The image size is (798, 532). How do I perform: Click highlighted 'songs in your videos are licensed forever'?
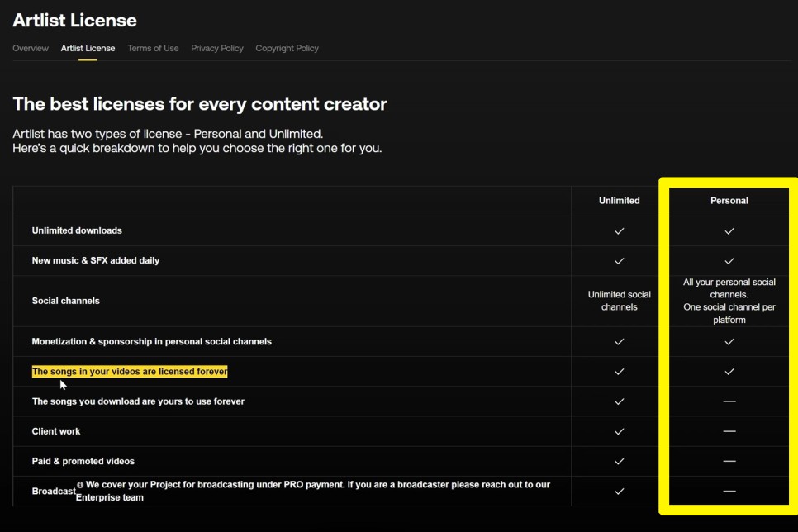tap(130, 372)
